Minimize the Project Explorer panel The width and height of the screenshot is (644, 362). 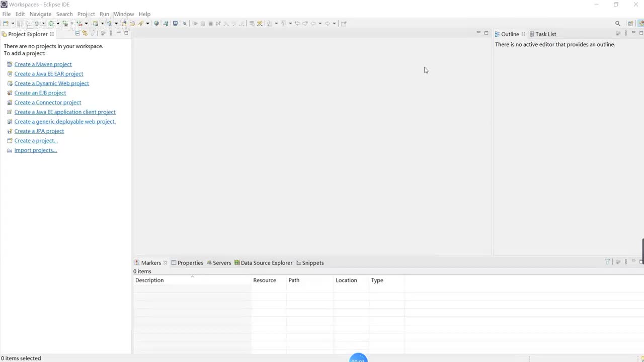119,33
